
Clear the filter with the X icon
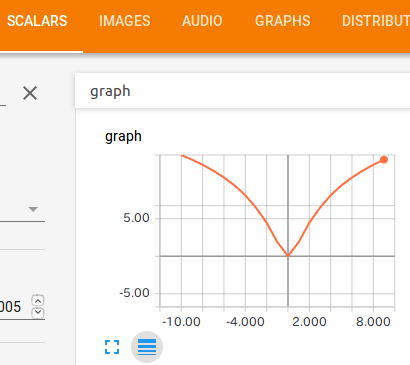coord(30,93)
